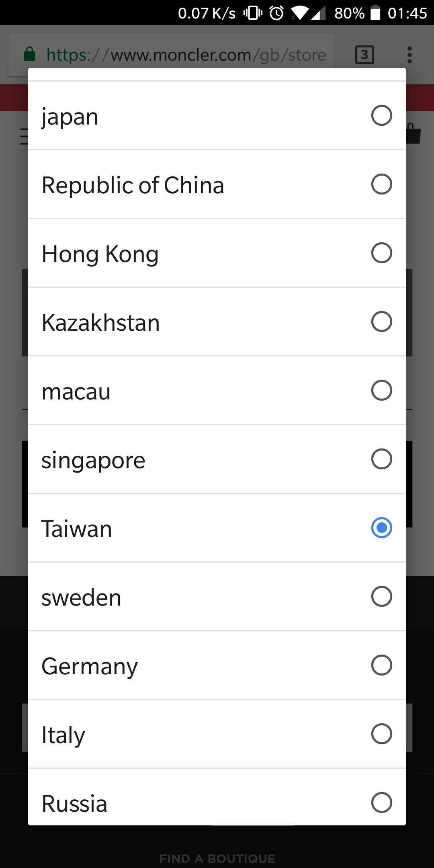434x868 pixels.
Task: Open the shopping bag icon
Action: pyautogui.click(x=414, y=134)
